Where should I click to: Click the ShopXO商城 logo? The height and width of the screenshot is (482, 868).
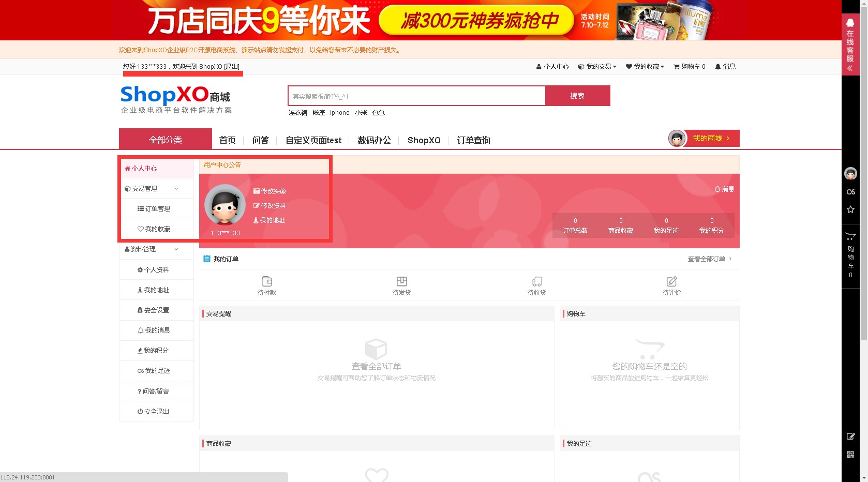click(176, 99)
